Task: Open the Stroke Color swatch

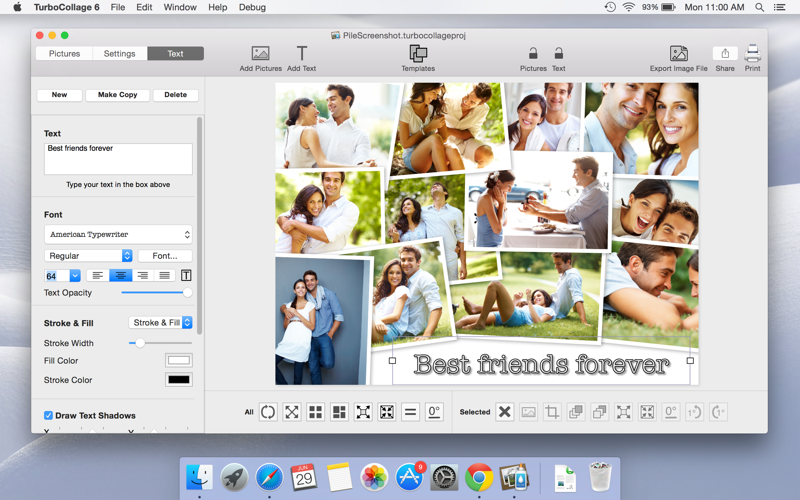Action: pos(178,380)
